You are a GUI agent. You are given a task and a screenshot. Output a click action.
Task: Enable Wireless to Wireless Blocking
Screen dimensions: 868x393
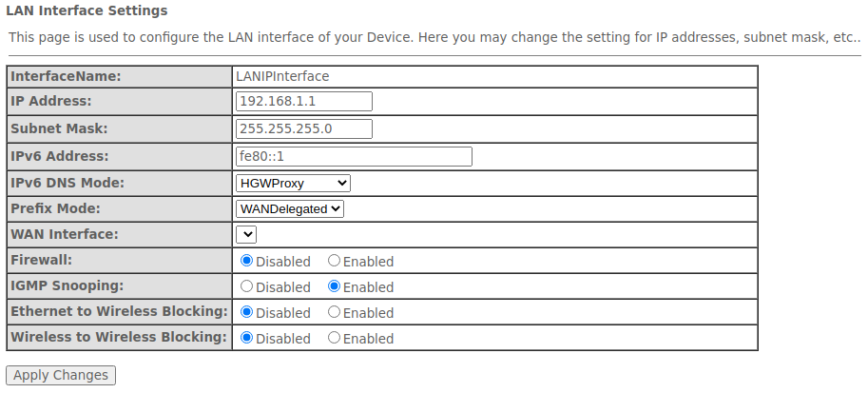(x=335, y=338)
